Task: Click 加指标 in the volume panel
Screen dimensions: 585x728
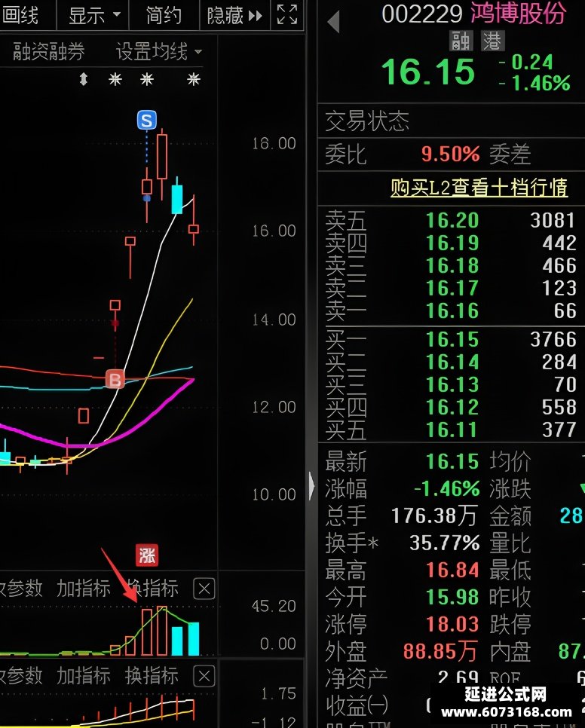Action: (x=84, y=589)
